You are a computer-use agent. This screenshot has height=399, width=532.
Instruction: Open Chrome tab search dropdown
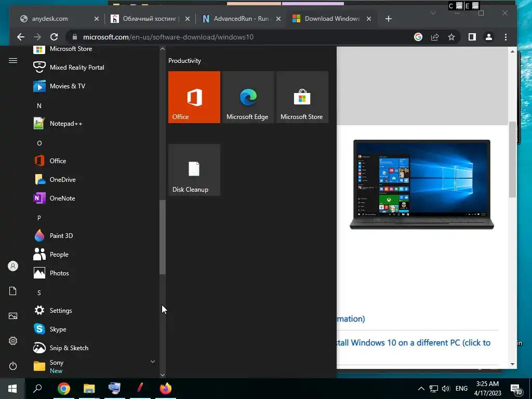(433, 13)
